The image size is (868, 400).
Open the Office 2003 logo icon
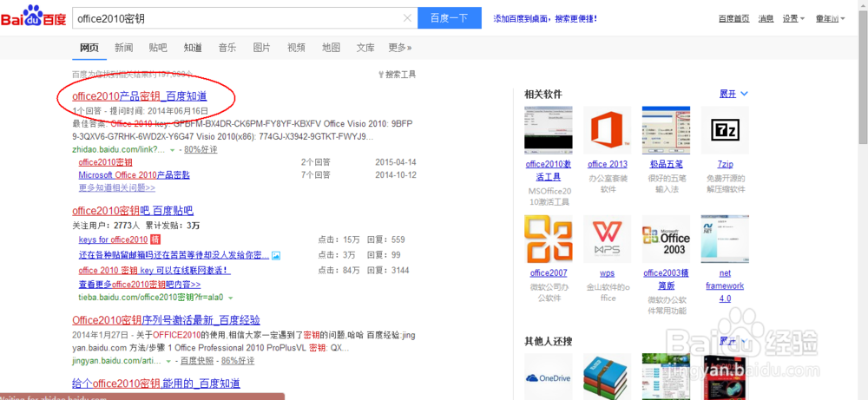pos(666,239)
